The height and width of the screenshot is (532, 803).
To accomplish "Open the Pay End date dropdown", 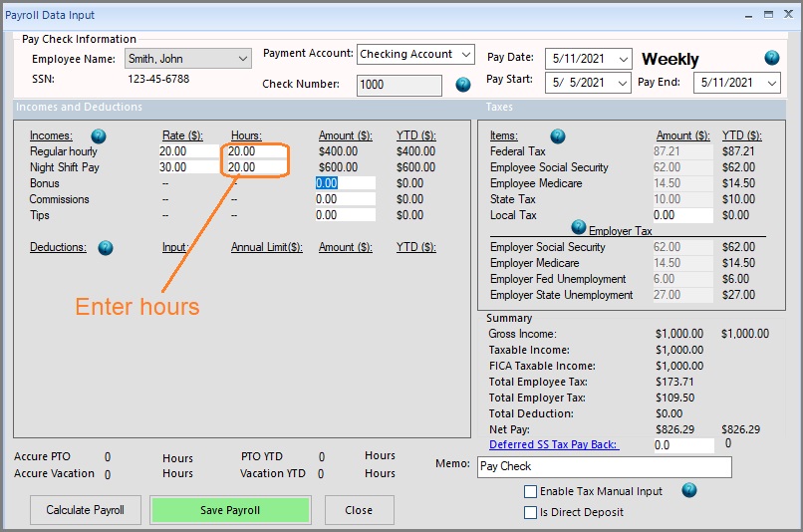I will (771, 83).
